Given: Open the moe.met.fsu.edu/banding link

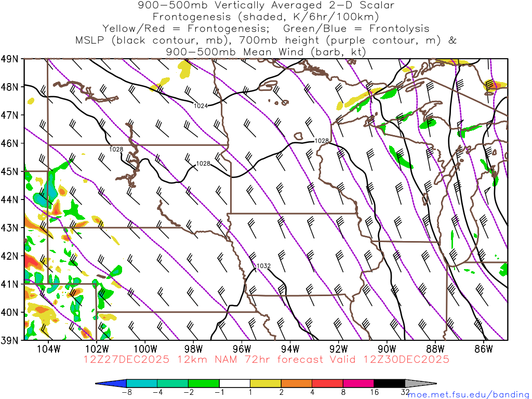Looking at the screenshot, I should coord(469,394).
